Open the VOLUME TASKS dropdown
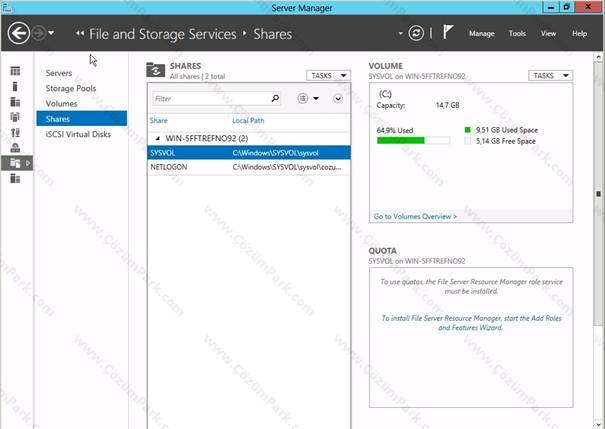Image resolution: width=605 pixels, height=429 pixels. point(551,76)
